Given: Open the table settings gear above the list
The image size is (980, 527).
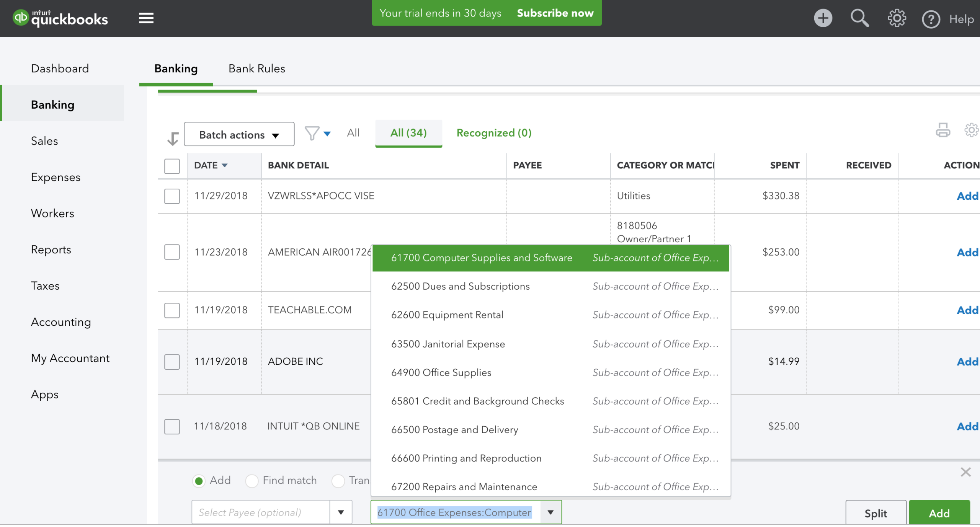Looking at the screenshot, I should (x=970, y=131).
